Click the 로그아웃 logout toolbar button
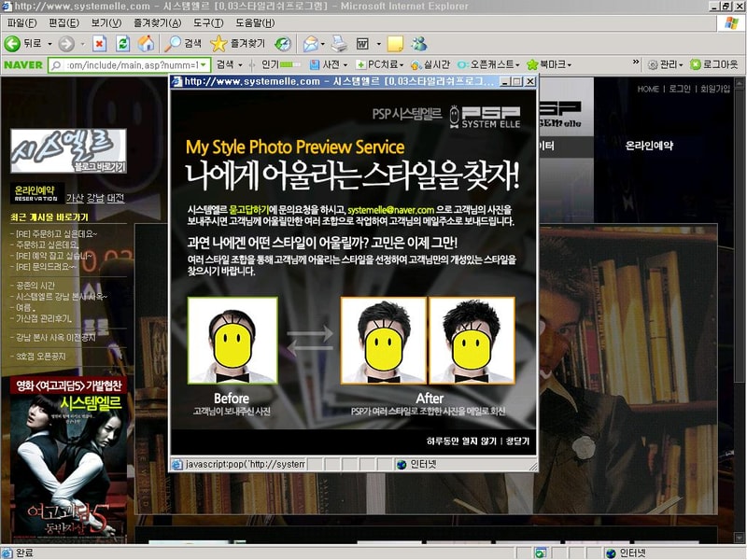Viewport: 747px width, 560px height. (714, 64)
